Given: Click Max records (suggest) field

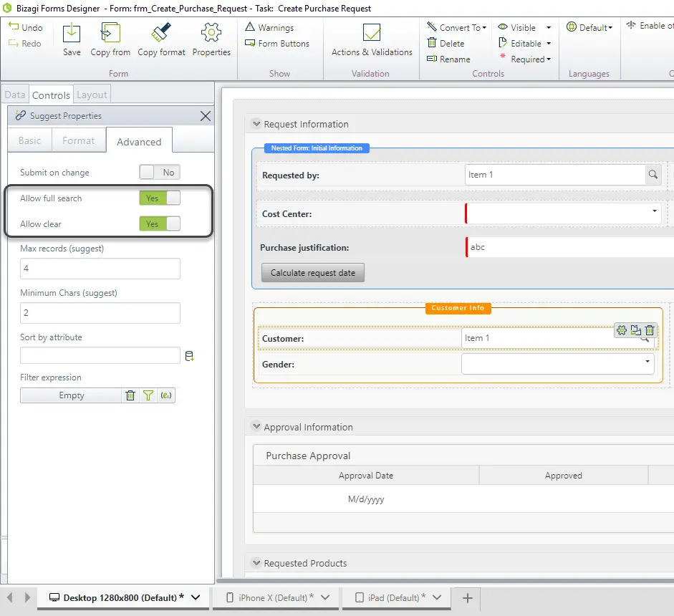Looking at the screenshot, I should point(100,268).
